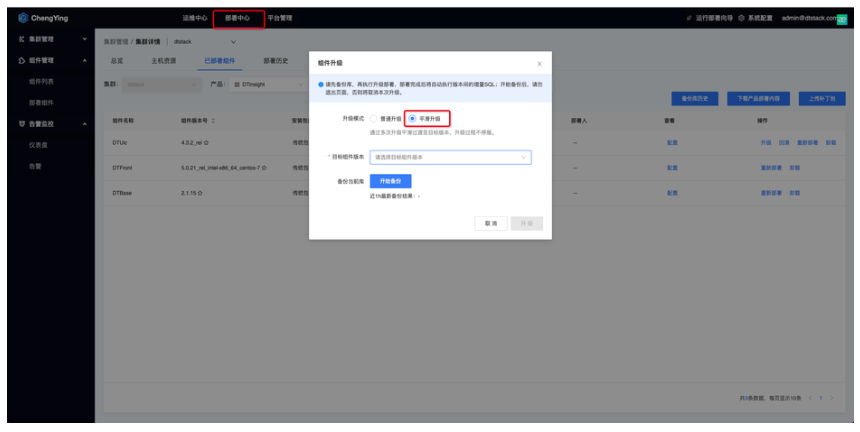Click 重新部署 link in DTUic row

click(808, 143)
